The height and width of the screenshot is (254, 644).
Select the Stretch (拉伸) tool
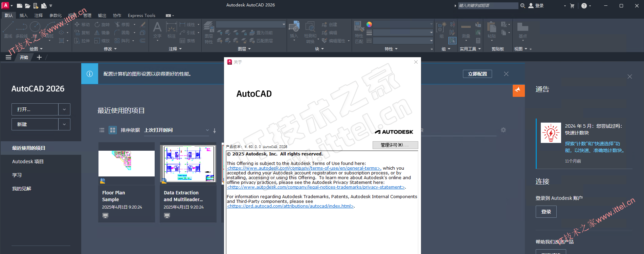point(82,41)
